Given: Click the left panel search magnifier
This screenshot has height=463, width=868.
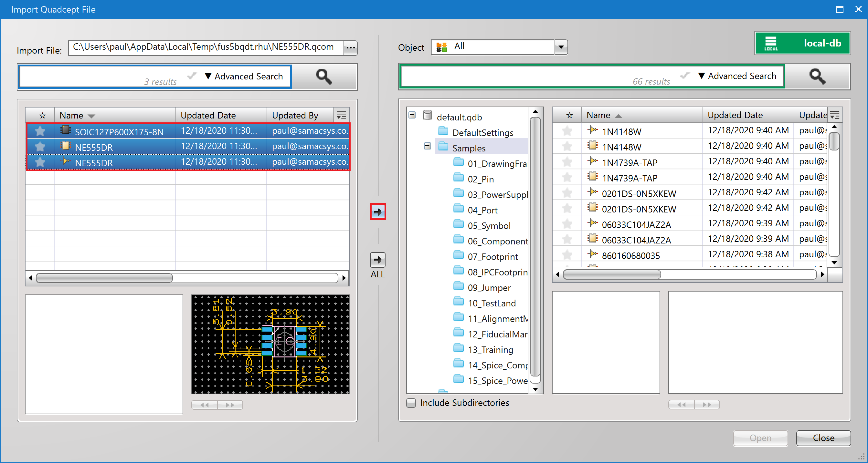Looking at the screenshot, I should tap(324, 77).
